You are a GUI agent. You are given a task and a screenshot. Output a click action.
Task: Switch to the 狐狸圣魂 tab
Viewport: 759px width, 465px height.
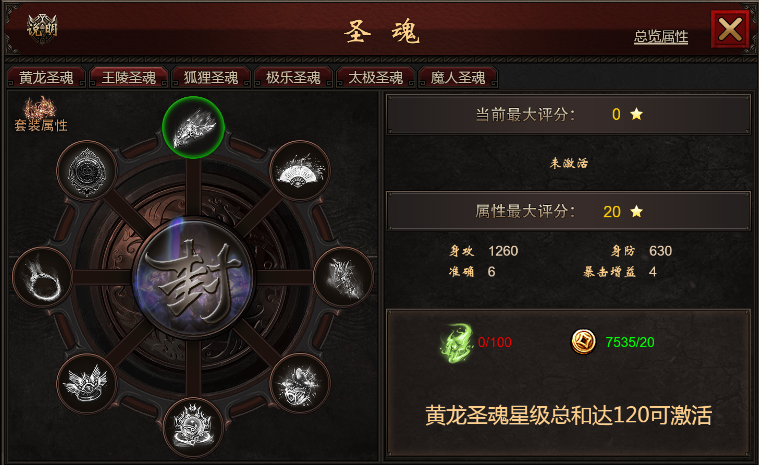(211, 78)
